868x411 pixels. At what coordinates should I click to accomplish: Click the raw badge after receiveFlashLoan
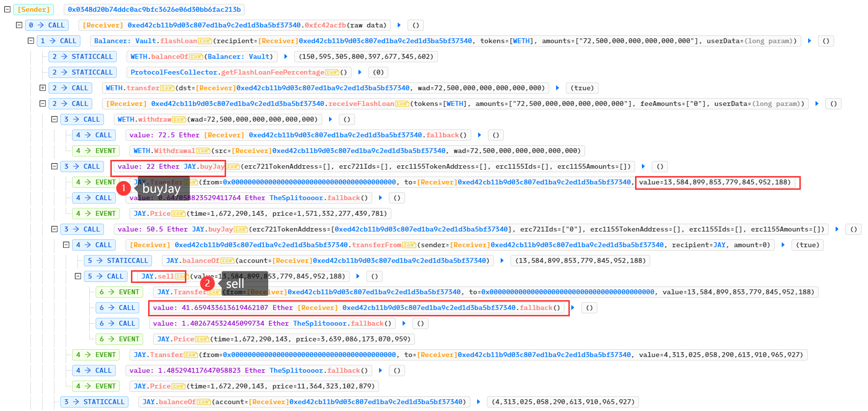402,104
